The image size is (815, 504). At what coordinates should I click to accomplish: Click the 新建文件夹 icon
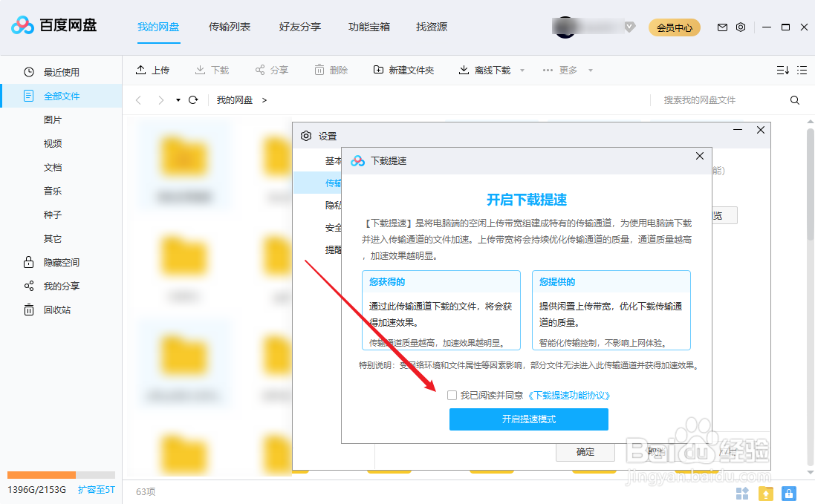click(x=377, y=70)
